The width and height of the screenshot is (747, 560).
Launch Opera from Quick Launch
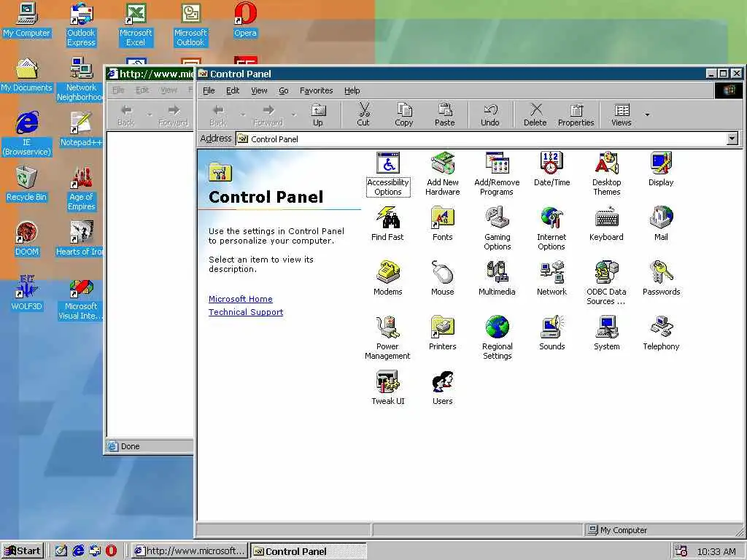[x=111, y=551]
